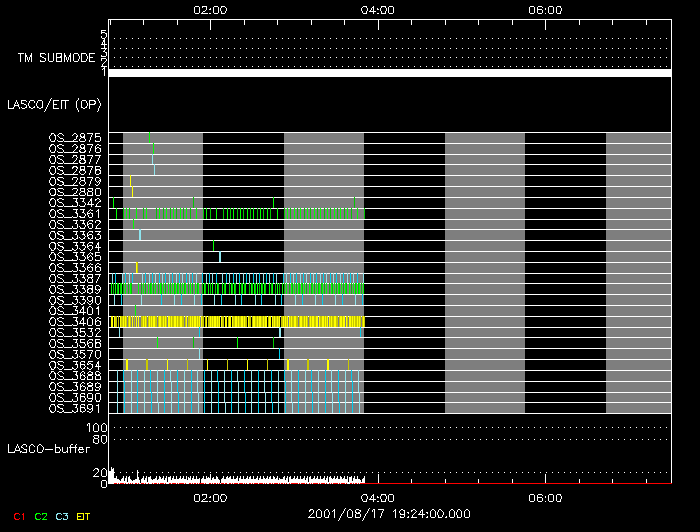700x532 pixels.
Task: Pick the OS_3654 row label
Action: click(x=75, y=365)
